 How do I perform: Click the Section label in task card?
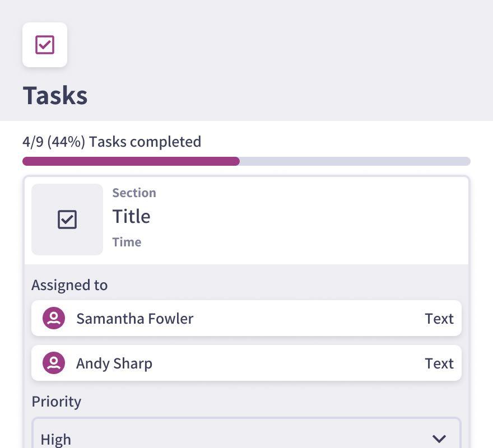tap(134, 193)
